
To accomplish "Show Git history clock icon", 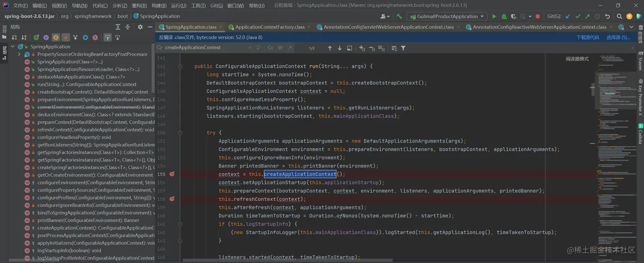I will tap(597, 16).
